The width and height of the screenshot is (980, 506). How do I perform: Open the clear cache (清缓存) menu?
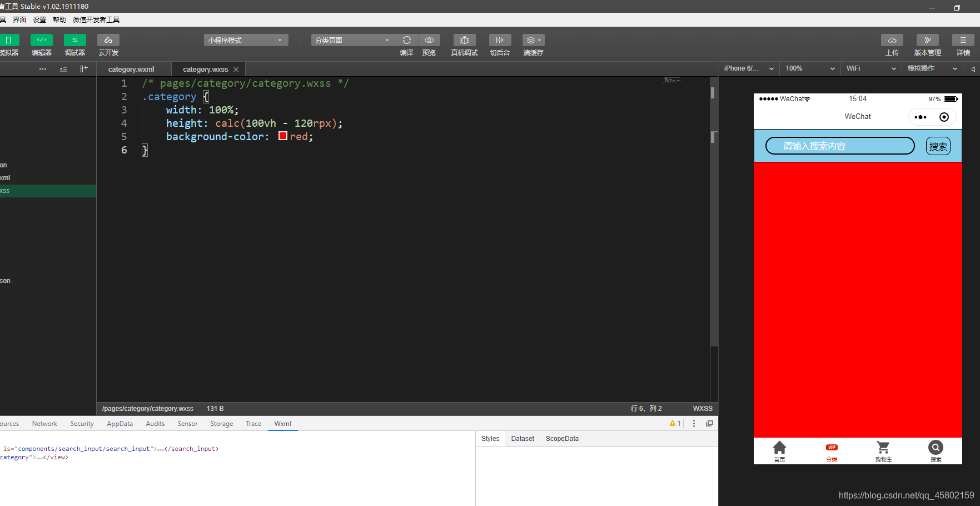(x=534, y=40)
